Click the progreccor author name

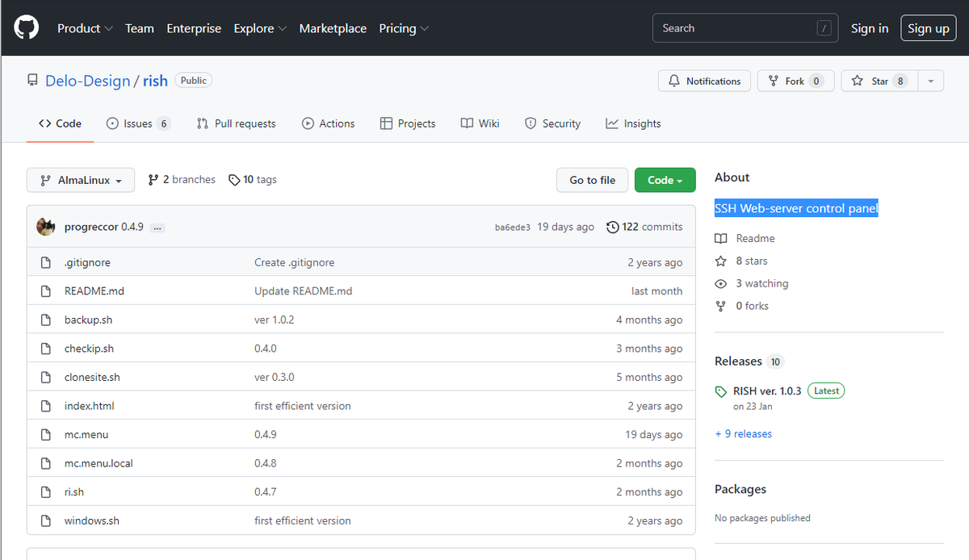tap(91, 227)
